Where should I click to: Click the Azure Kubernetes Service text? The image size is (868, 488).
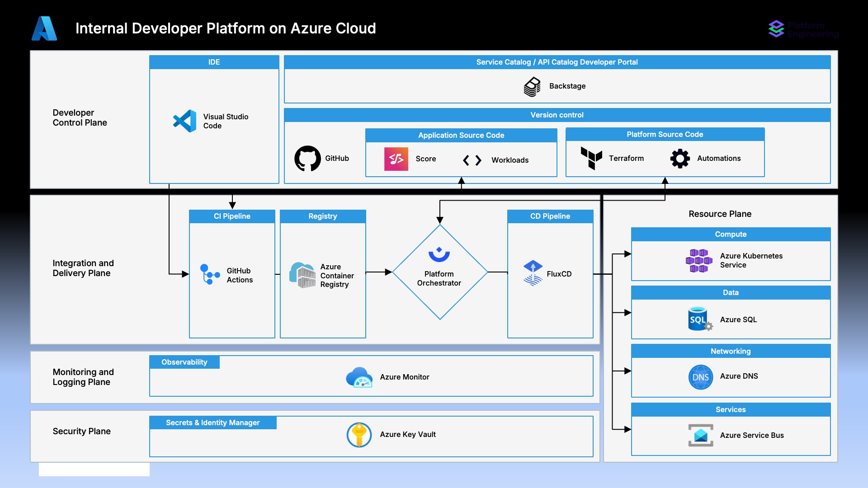pyautogui.click(x=751, y=260)
